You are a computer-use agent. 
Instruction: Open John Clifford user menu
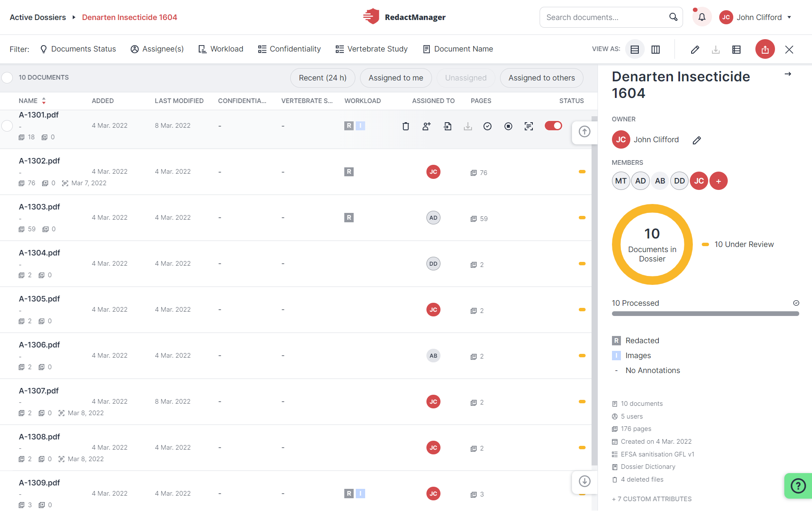point(755,17)
